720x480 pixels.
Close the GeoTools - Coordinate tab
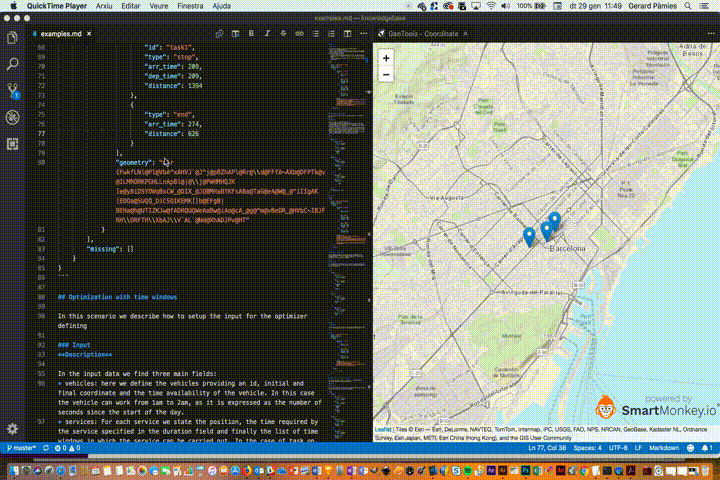466,34
